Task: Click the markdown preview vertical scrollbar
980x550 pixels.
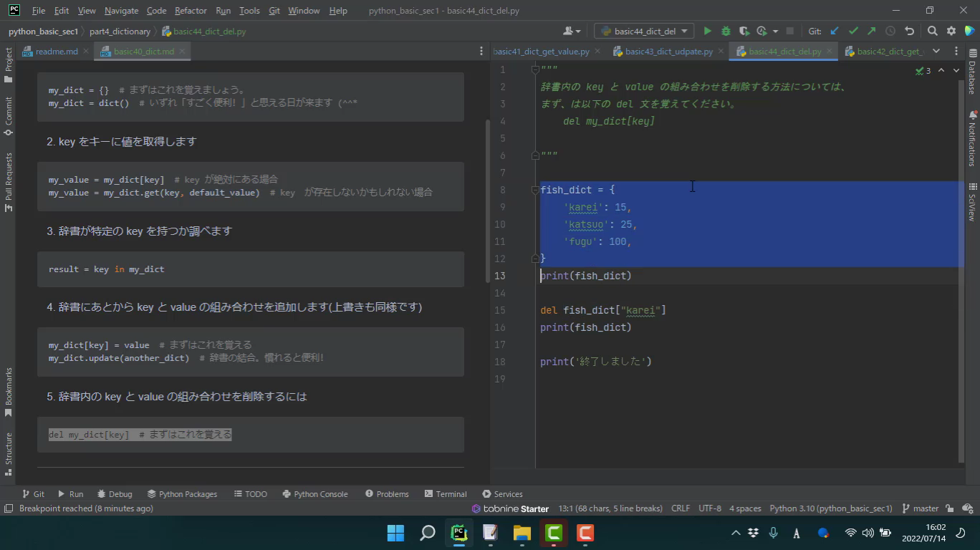Action: pos(488,201)
